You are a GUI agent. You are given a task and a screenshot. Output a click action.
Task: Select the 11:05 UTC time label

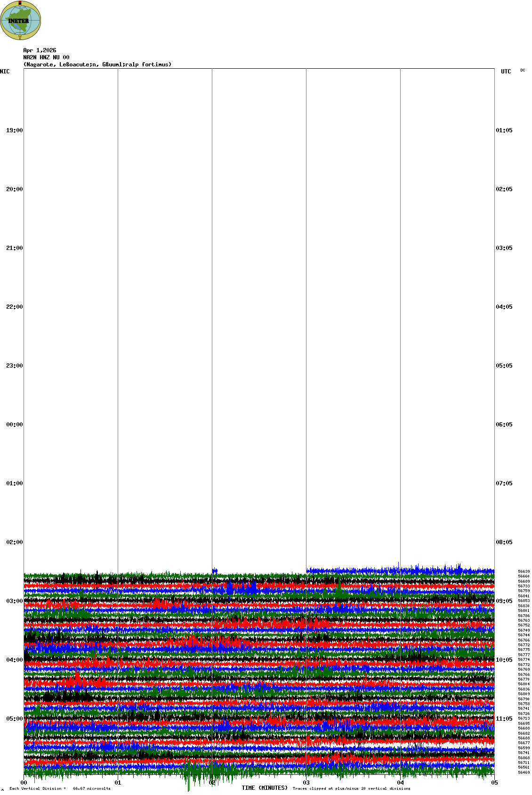(504, 719)
